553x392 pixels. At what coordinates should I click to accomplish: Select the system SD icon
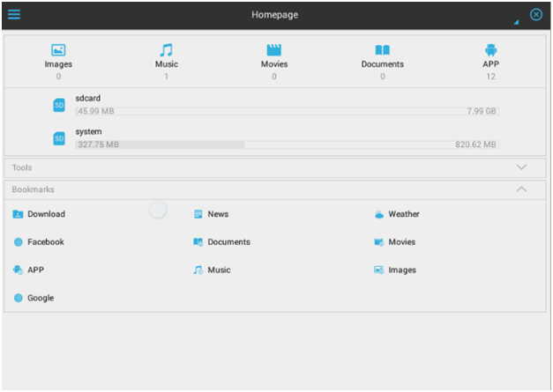59,138
